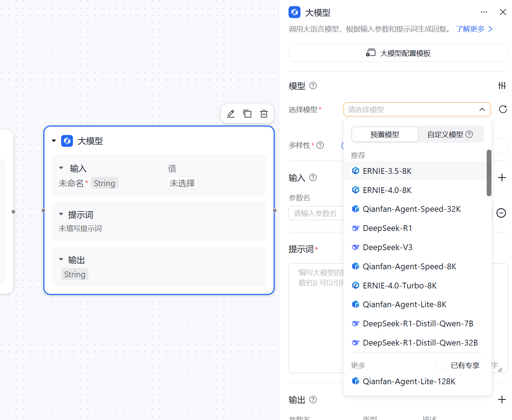Click the help icon next to 多样性
Image resolution: width=512 pixels, height=420 pixels.
click(x=320, y=145)
